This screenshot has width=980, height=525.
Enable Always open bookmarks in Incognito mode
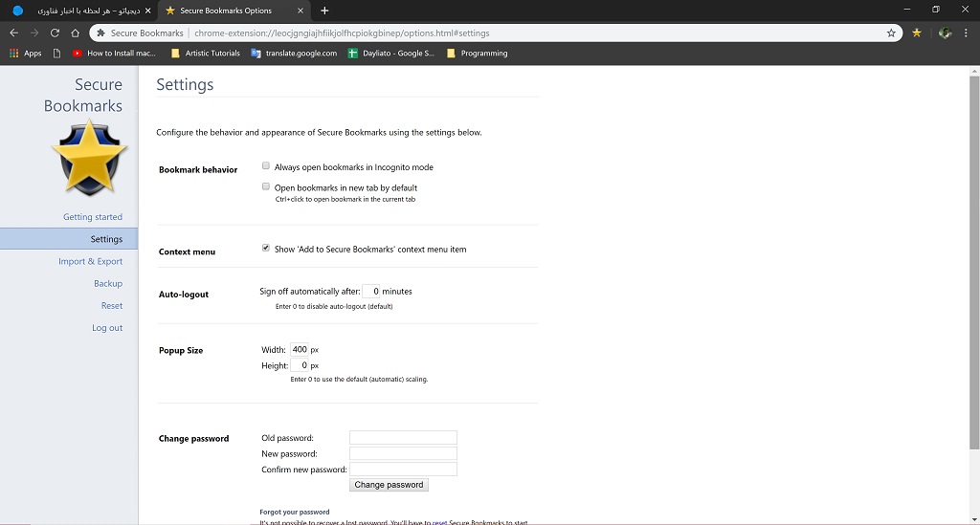(266, 165)
